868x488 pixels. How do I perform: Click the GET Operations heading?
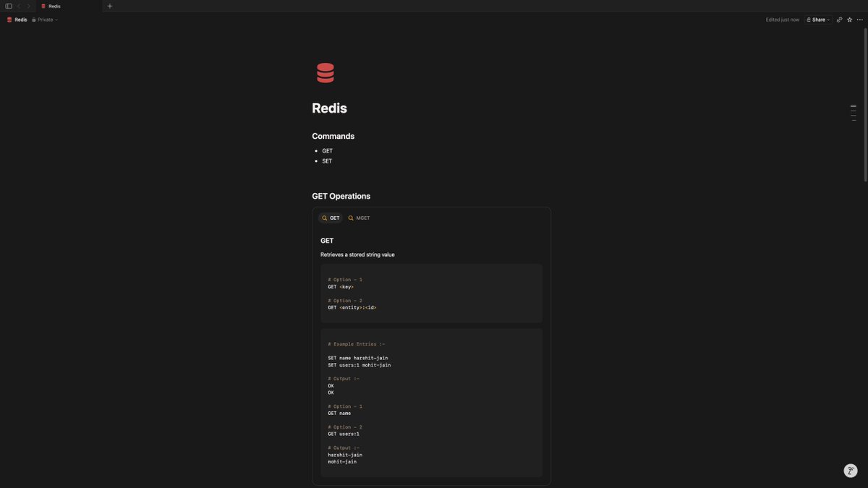point(341,196)
